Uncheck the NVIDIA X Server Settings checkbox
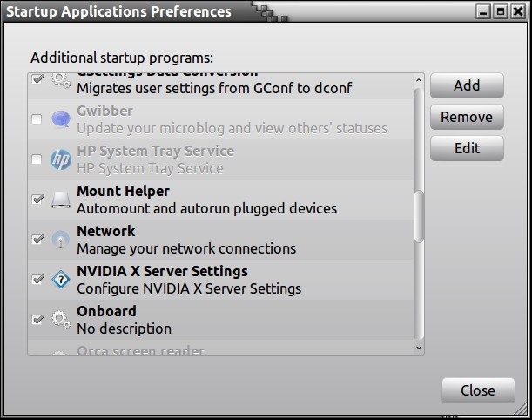 click(x=37, y=280)
